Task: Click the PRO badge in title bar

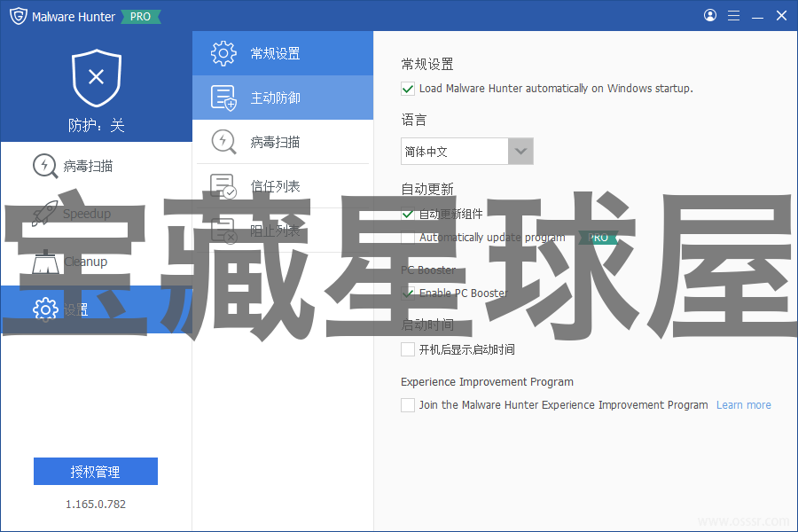Action: [x=140, y=17]
